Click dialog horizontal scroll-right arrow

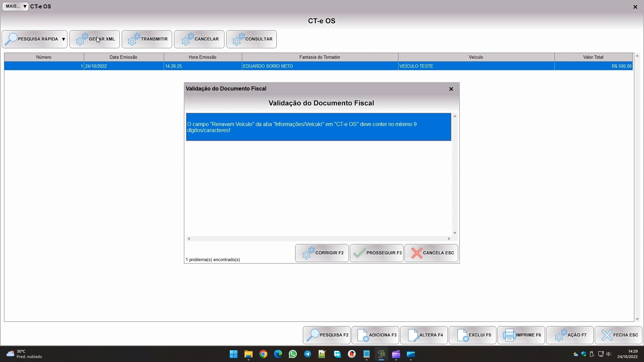click(x=449, y=239)
